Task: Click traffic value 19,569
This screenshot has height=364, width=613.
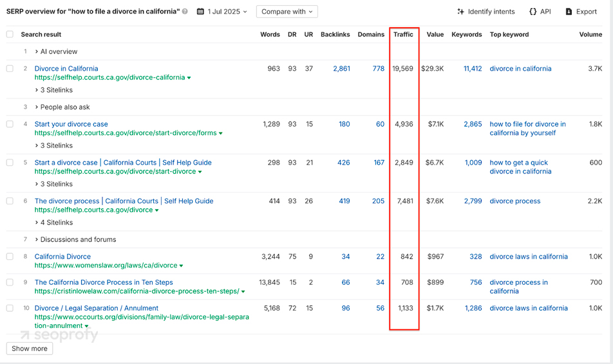Action: tap(402, 68)
